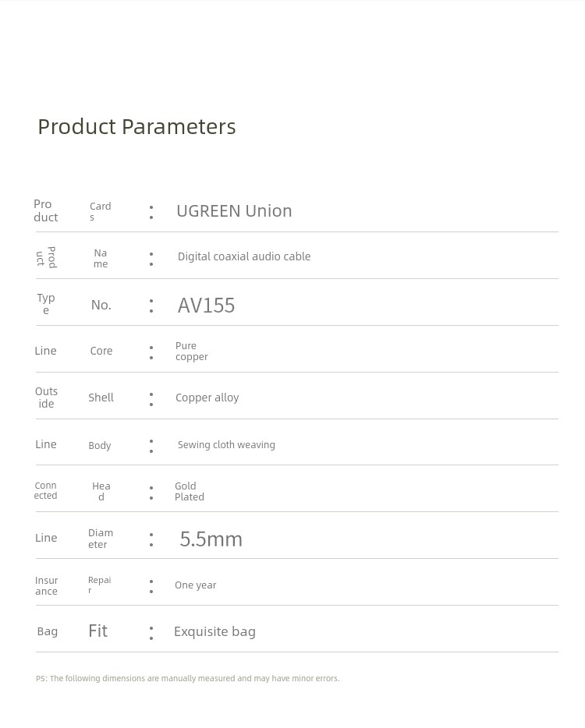Select the rotated Product label
The image size is (585, 728).
47,257
